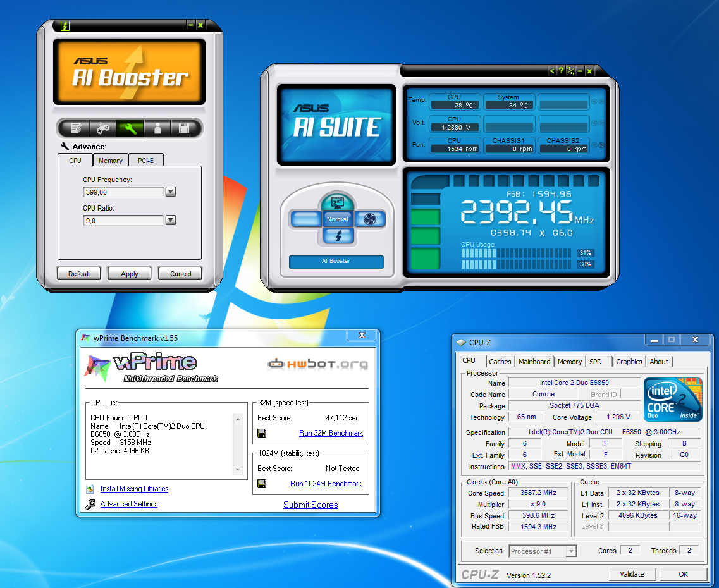
Task: Click previous arrow on Volt. sensor row
Action: point(594,123)
